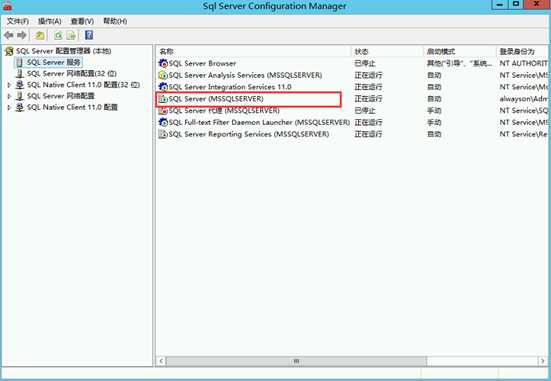Expand the SQL Native Client 11.0 配置 node
Viewport: 551px width, 381px height.
(x=9, y=107)
